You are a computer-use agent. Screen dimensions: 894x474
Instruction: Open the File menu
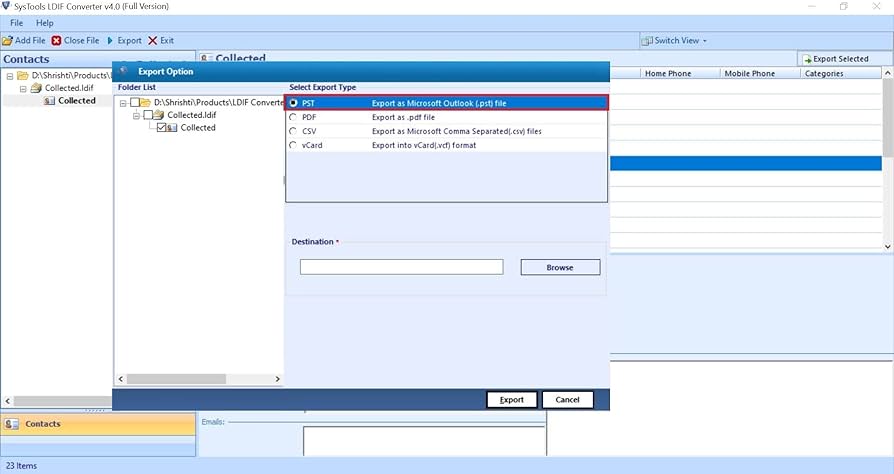click(17, 23)
